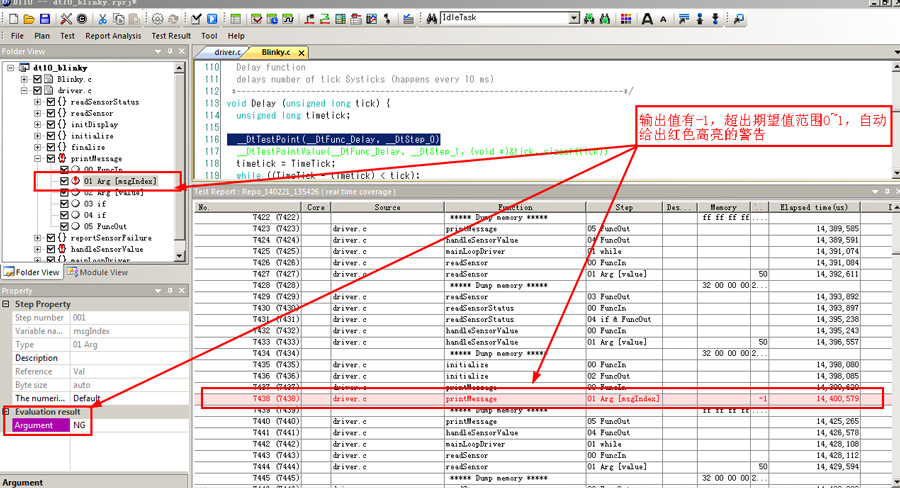Expand the Blinky.c tree node
Viewport: 900px width, 488px height.
(x=25, y=79)
